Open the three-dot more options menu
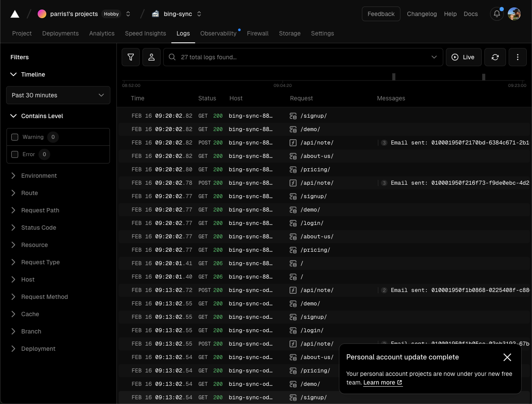The width and height of the screenshot is (532, 404). pyautogui.click(x=518, y=57)
